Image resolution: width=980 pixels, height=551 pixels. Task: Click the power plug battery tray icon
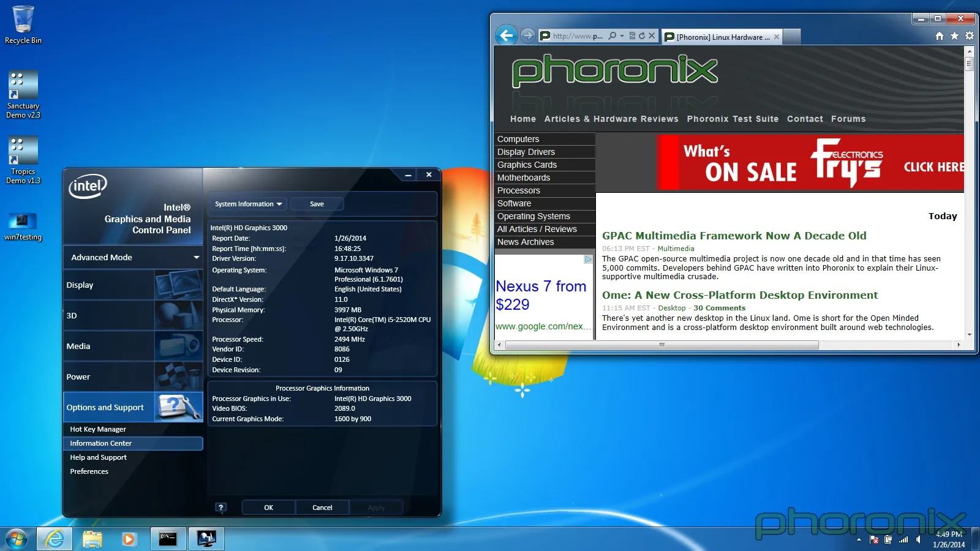click(x=888, y=540)
